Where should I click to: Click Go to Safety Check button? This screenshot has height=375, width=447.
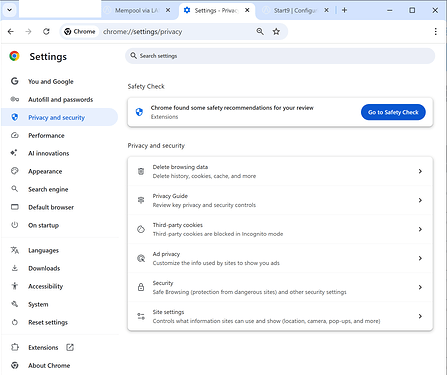pyautogui.click(x=393, y=112)
